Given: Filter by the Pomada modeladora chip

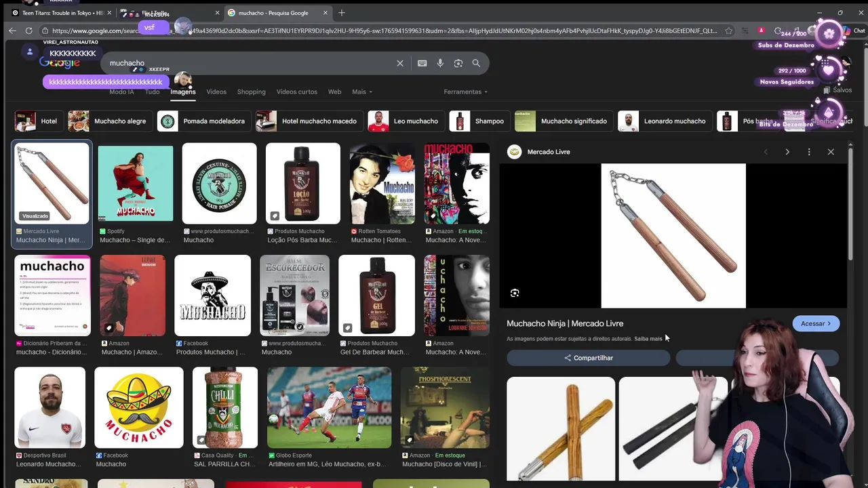Looking at the screenshot, I should click(x=204, y=121).
